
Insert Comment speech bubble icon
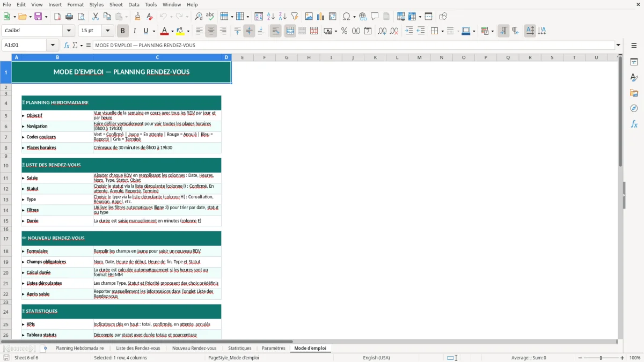(x=375, y=17)
